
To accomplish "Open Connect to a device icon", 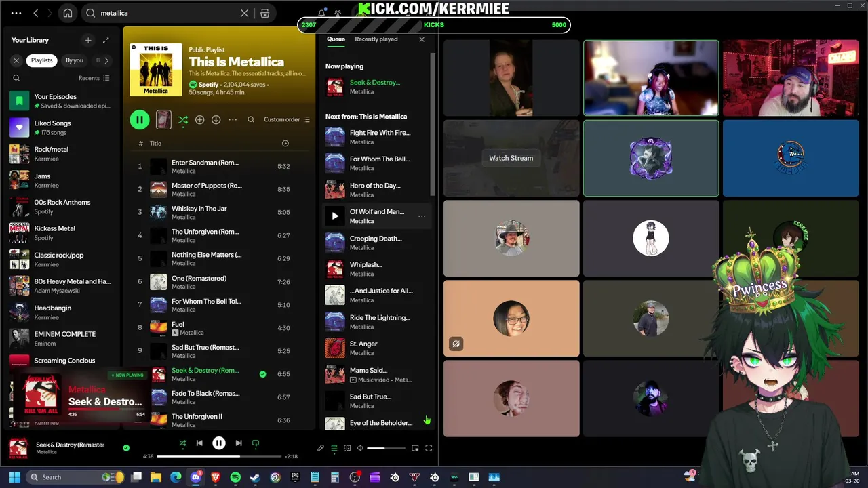I will coord(347,448).
